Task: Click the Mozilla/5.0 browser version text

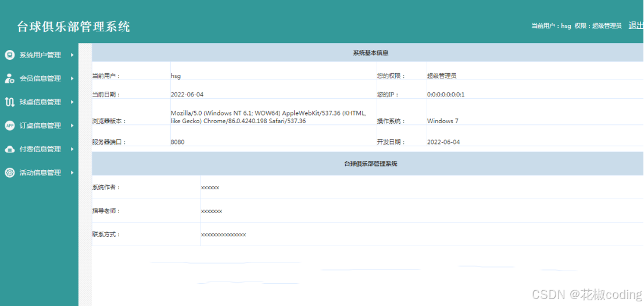Action: point(267,117)
